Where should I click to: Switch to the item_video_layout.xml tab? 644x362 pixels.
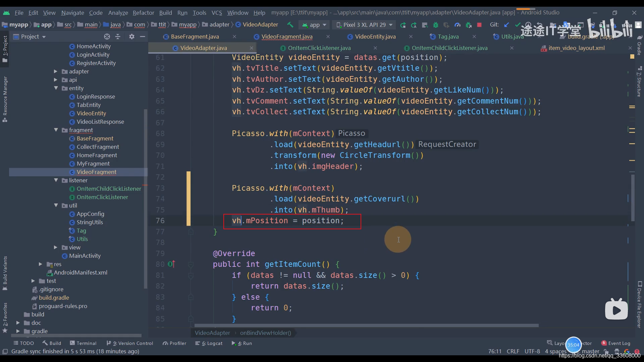tap(577, 48)
